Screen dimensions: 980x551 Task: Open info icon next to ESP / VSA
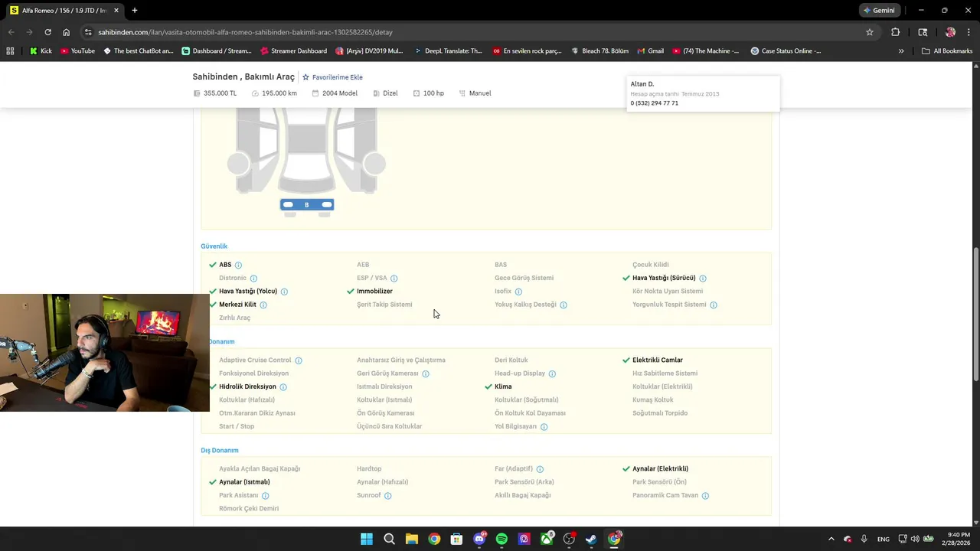tap(394, 279)
